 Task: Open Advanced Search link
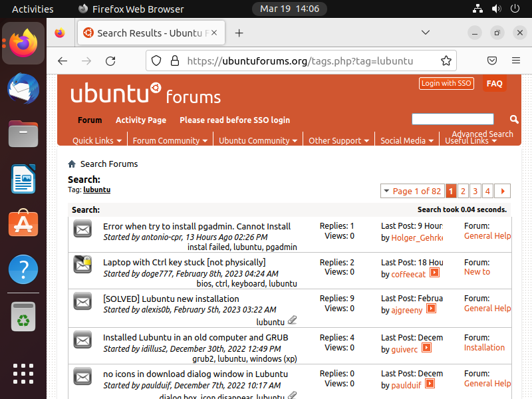click(x=482, y=134)
